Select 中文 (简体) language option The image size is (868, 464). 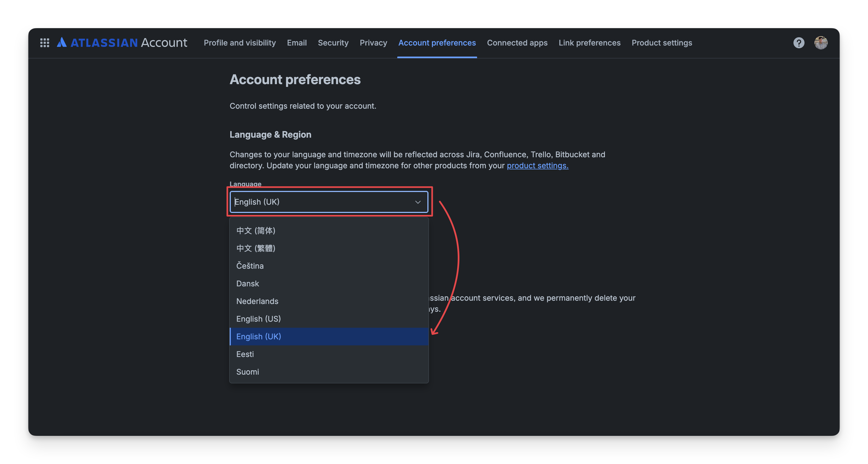[x=256, y=231]
